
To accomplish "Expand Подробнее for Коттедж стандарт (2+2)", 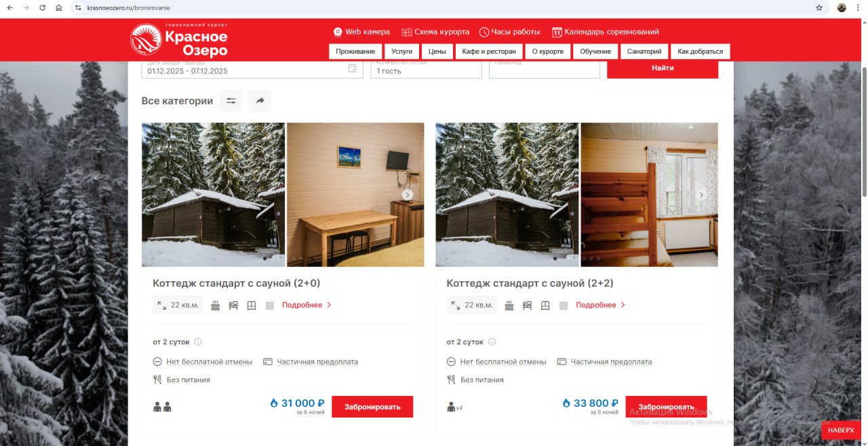I will pos(601,305).
